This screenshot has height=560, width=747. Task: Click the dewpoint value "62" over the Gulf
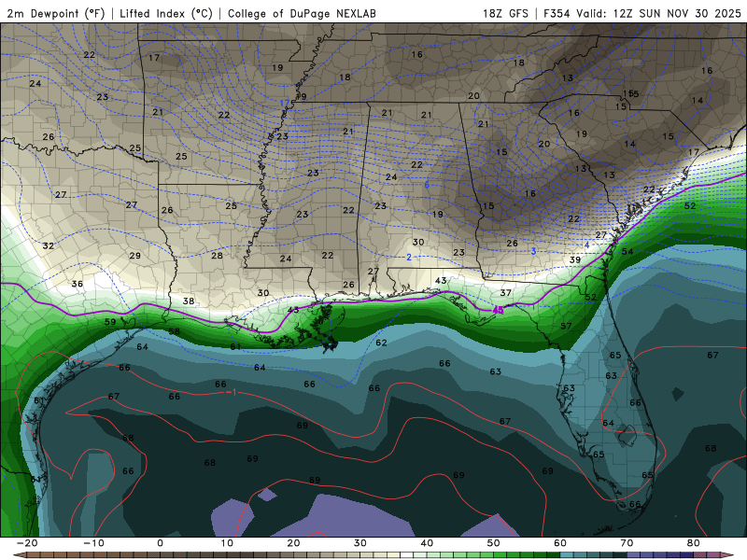[381, 343]
